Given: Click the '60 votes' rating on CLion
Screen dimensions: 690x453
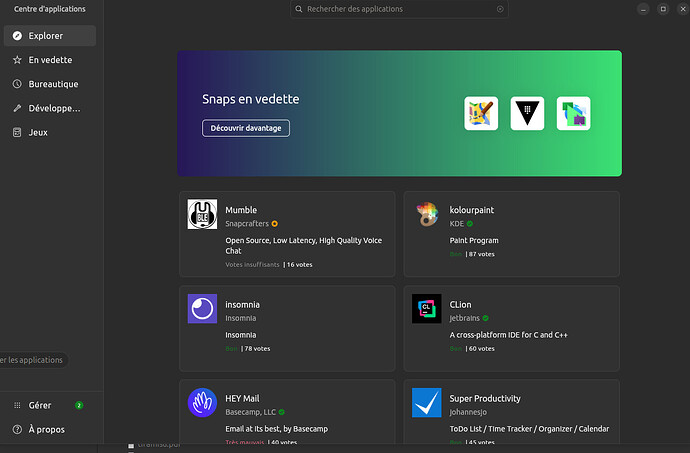Looking at the screenshot, I should point(482,349).
